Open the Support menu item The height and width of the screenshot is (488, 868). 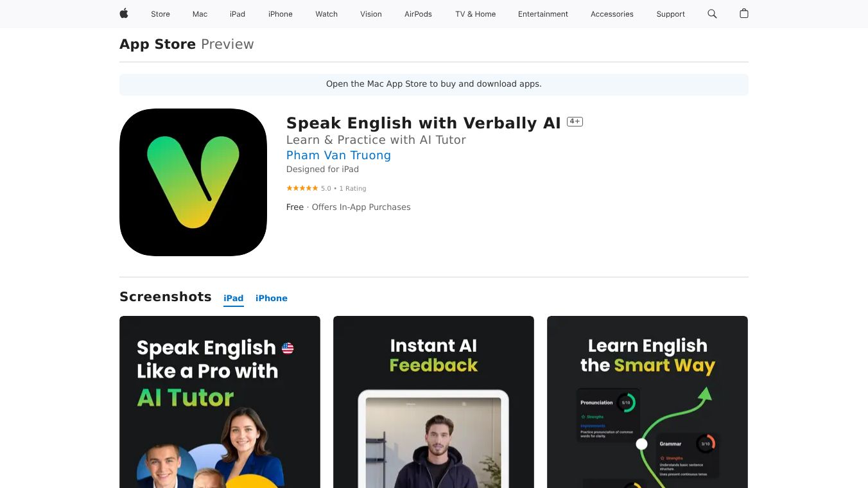[x=671, y=14]
